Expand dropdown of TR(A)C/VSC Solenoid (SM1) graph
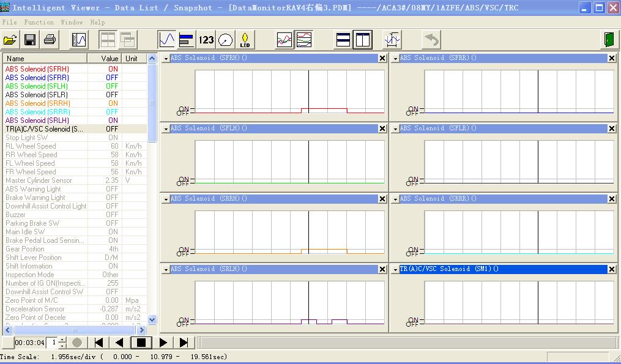This screenshot has width=621, height=364. point(395,270)
